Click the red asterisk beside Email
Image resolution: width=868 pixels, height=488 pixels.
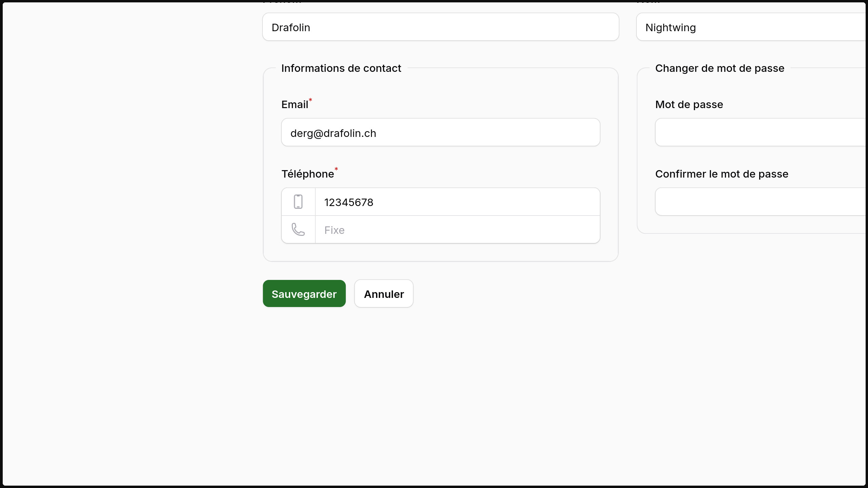click(310, 100)
